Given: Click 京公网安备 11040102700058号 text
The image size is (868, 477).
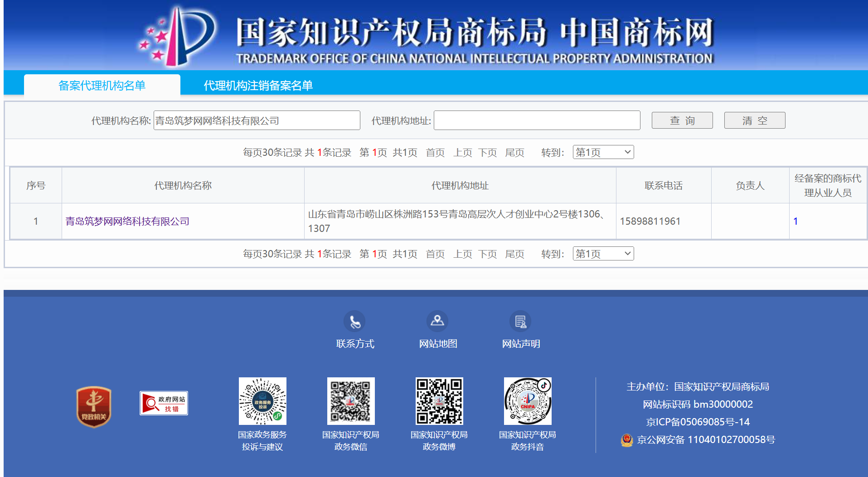Looking at the screenshot, I should [706, 439].
